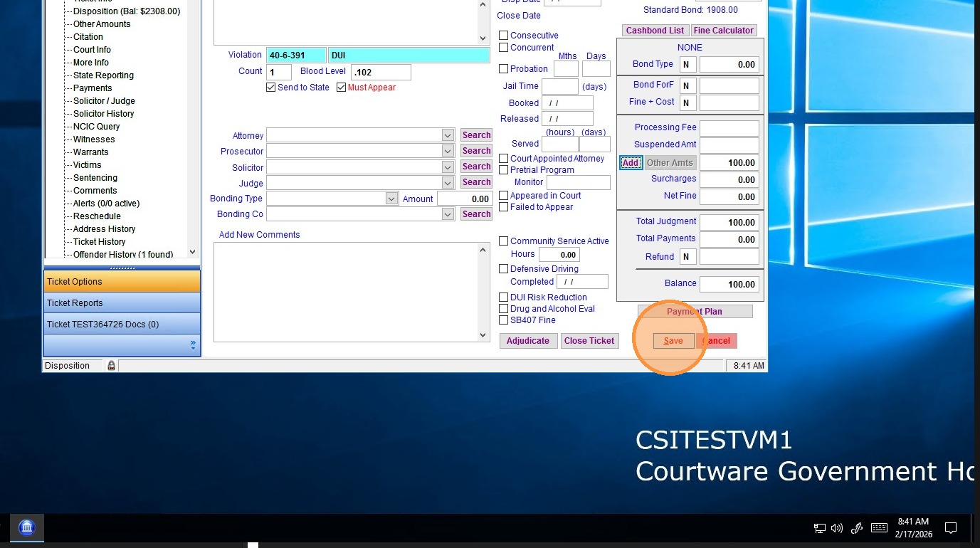Viewport: 980px width, 548px height.
Task: Open the Bonding Co dropdown
Action: [x=448, y=214]
